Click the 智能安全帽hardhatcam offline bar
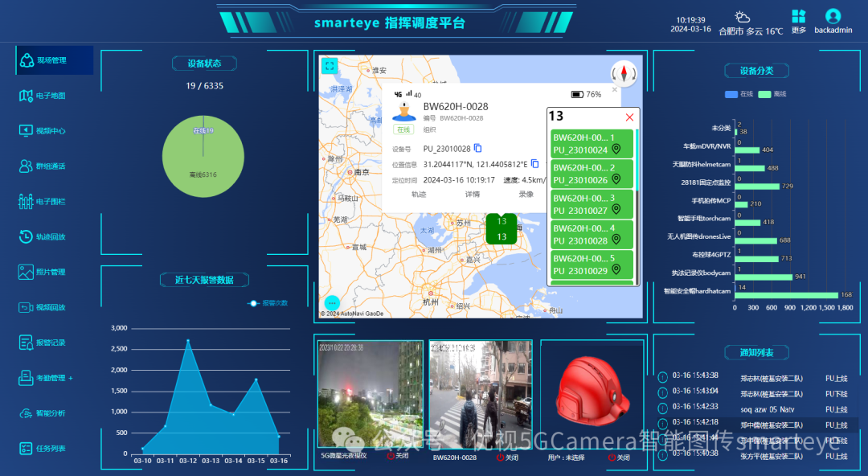The image size is (868, 476). point(786,295)
